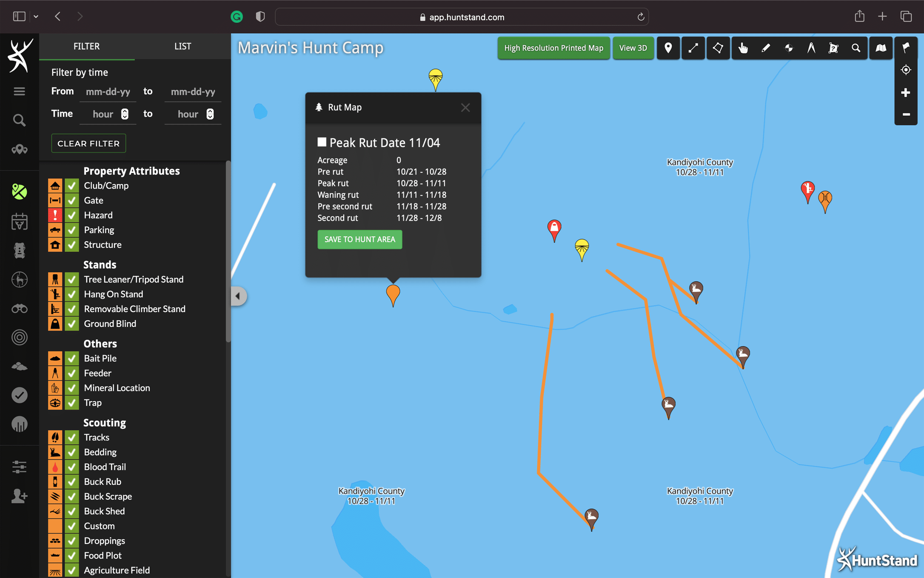
Task: Open the hamburger menu in sidebar
Action: click(19, 92)
